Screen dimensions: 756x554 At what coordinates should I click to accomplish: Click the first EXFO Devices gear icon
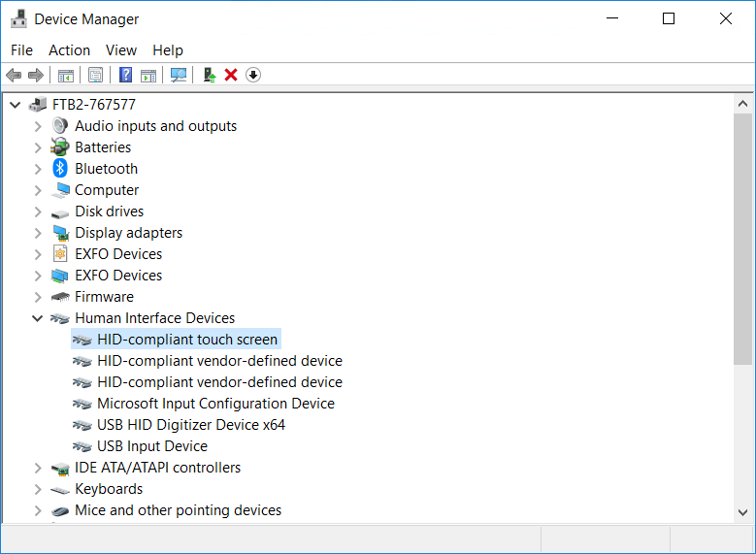pyautogui.click(x=60, y=253)
